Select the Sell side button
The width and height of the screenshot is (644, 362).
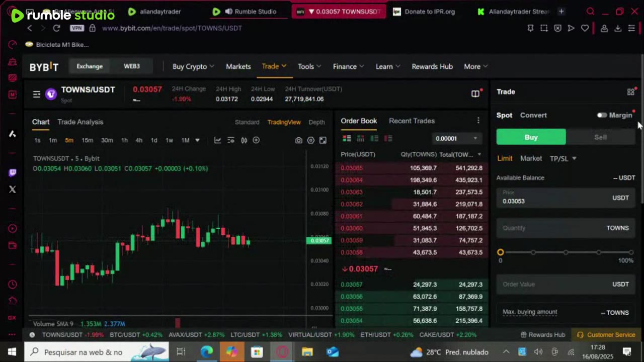[x=600, y=137]
